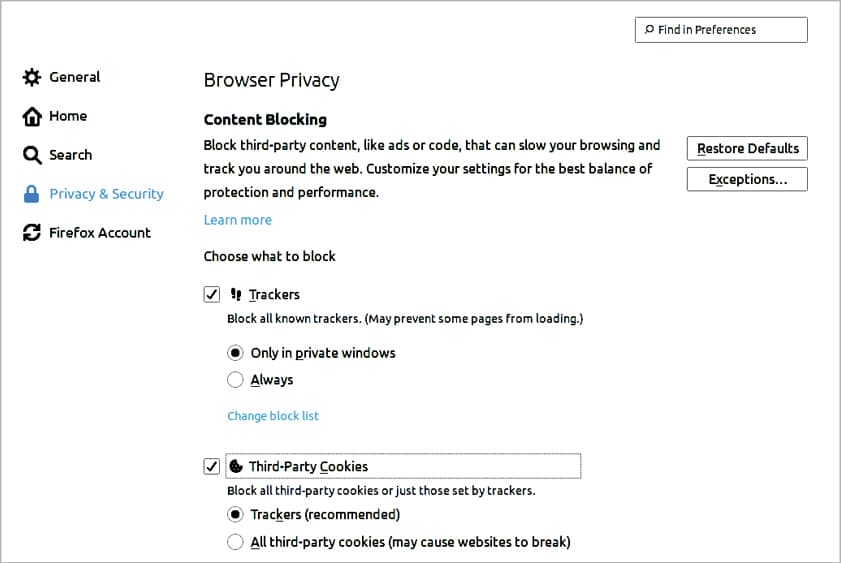Click the Privacy & Security lock icon
841x563 pixels.
point(32,194)
